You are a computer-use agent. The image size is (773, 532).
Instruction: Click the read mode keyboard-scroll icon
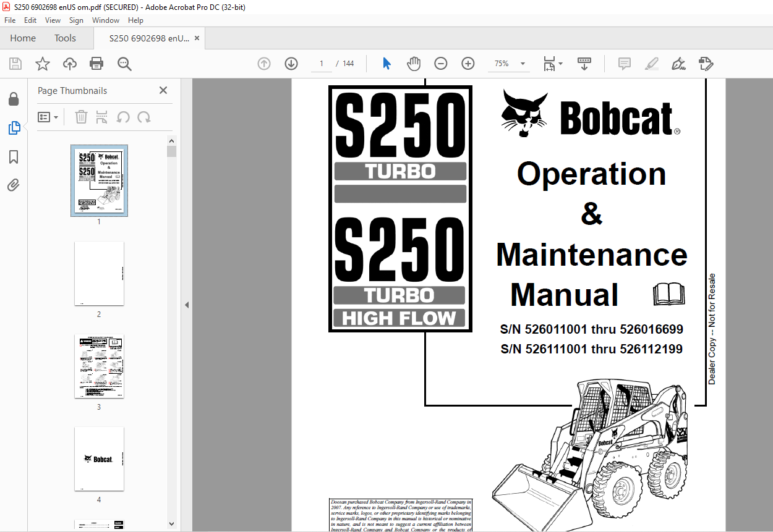584,64
